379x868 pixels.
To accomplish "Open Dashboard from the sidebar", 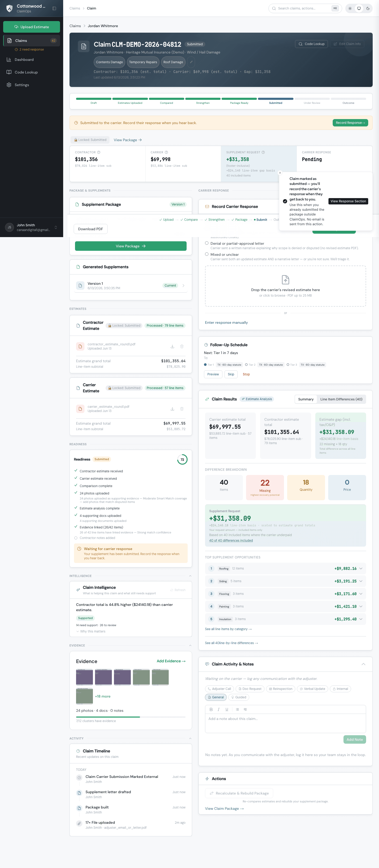I will point(32,60).
